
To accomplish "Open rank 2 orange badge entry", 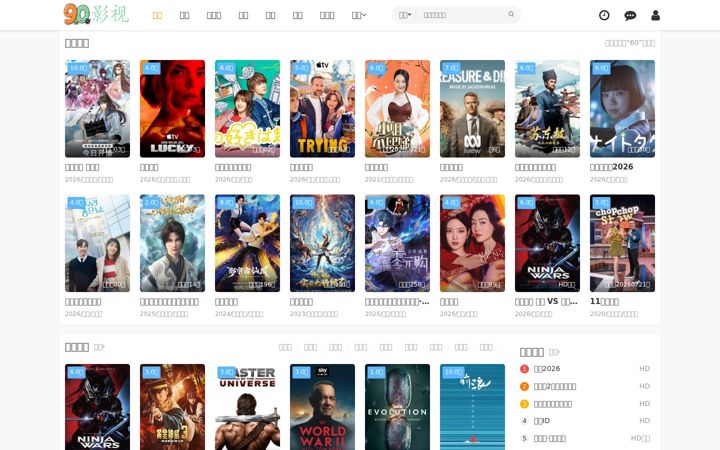I will coord(555,387).
